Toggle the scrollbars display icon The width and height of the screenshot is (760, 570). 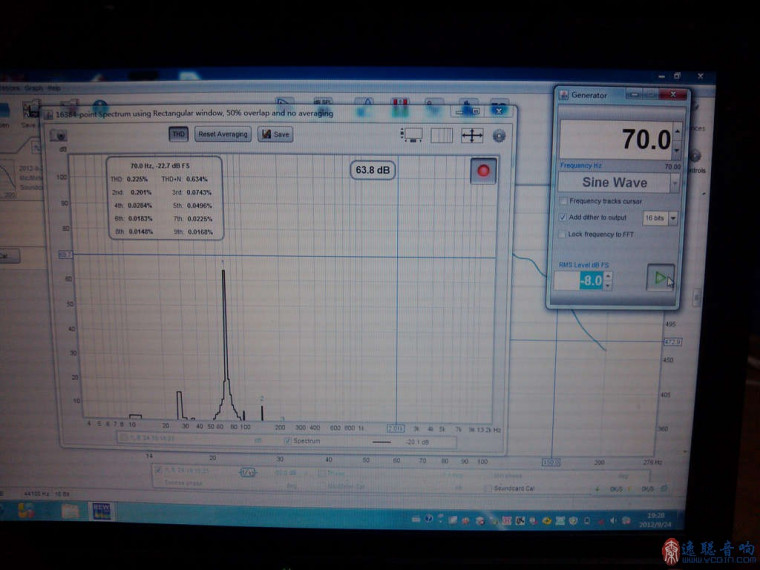411,135
